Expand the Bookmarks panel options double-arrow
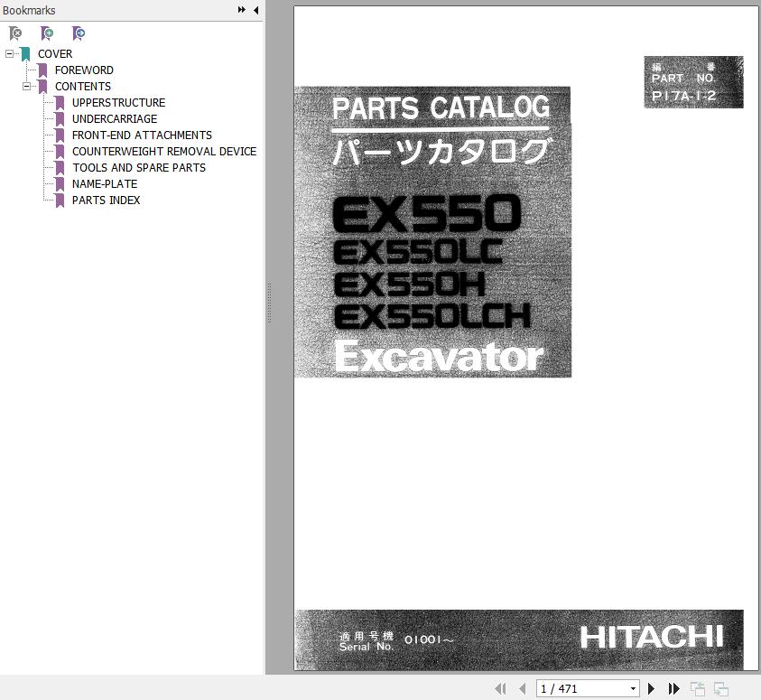Viewport: 761px width, 700px height. click(x=241, y=10)
